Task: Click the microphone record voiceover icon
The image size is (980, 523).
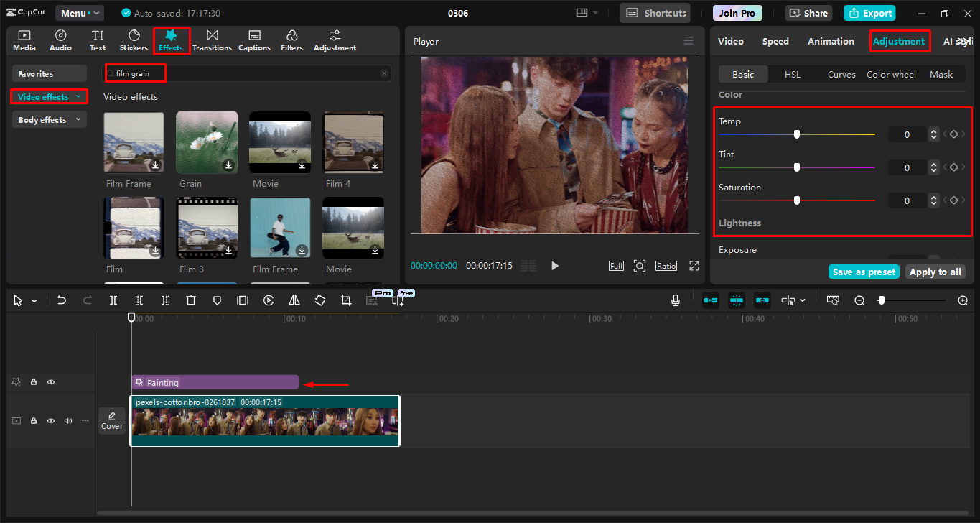Action: pos(676,300)
